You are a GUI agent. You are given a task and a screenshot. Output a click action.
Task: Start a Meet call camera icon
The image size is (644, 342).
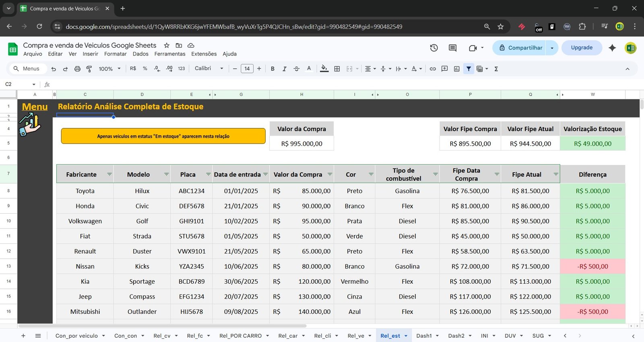(473, 48)
